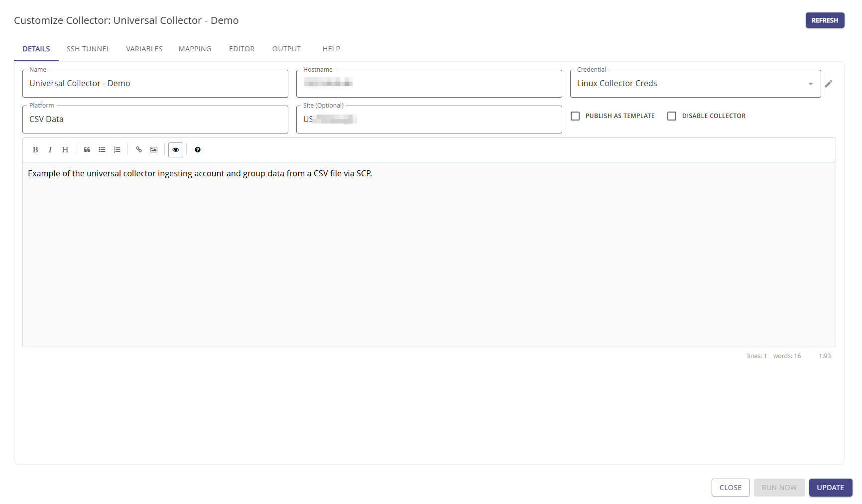Switch to the SSH Tunnel tab
The height and width of the screenshot is (504, 862).
tap(88, 49)
